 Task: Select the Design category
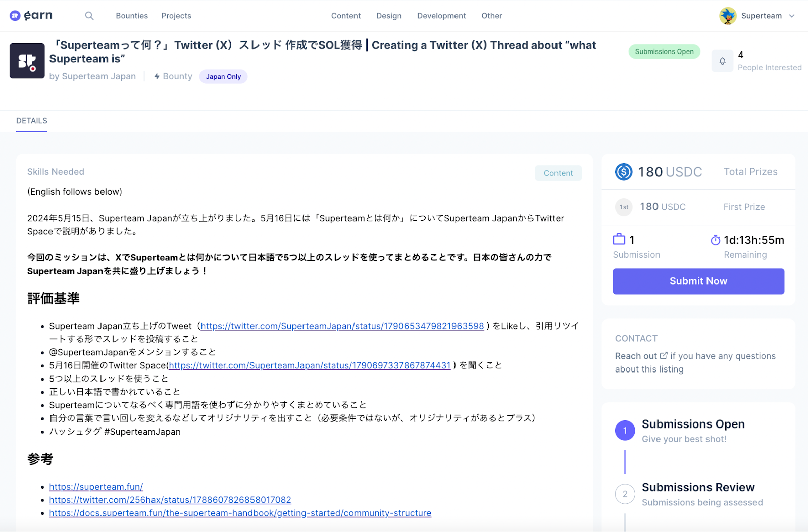click(389, 16)
